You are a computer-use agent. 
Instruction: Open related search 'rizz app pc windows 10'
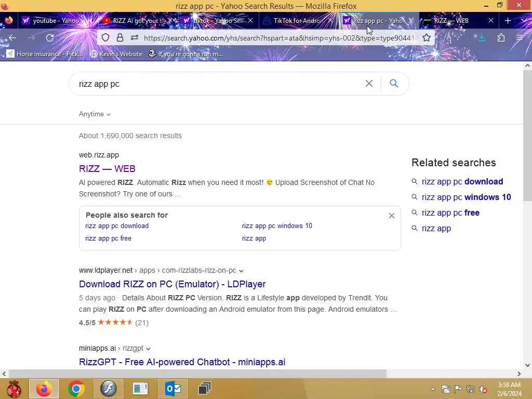467,197
